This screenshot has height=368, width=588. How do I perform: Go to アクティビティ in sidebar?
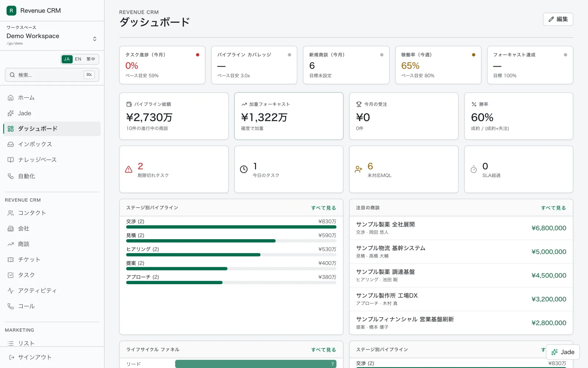pos(52,291)
